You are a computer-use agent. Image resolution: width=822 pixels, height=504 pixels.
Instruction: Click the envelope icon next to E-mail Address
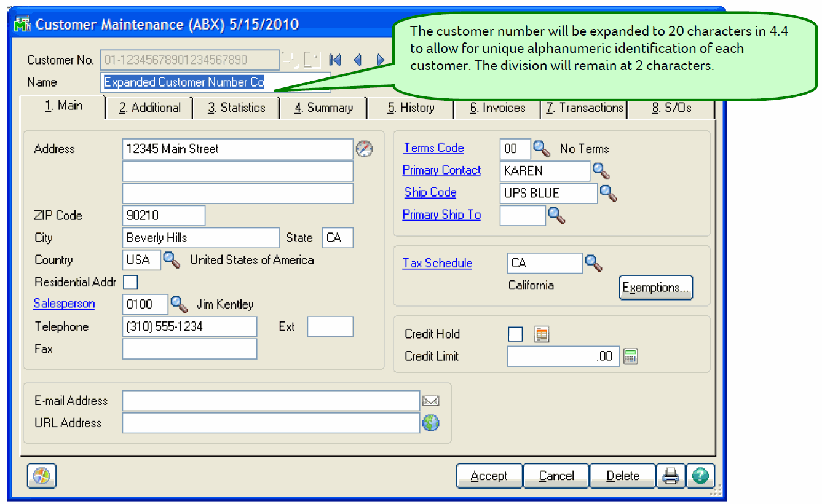[x=431, y=401]
